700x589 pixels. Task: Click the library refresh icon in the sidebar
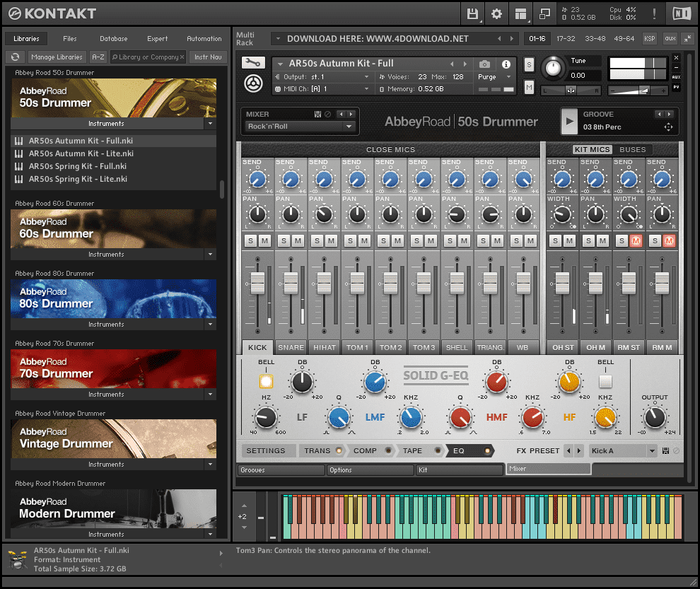(x=14, y=57)
